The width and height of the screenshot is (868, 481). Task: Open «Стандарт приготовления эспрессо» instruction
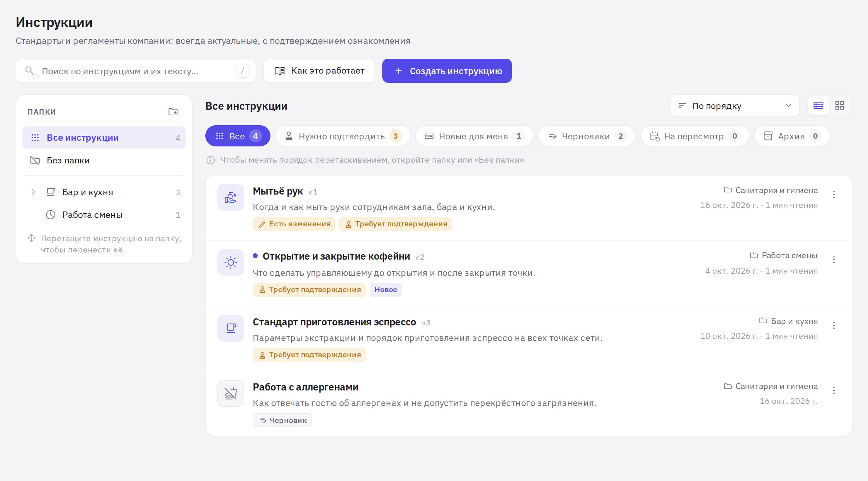[335, 322]
